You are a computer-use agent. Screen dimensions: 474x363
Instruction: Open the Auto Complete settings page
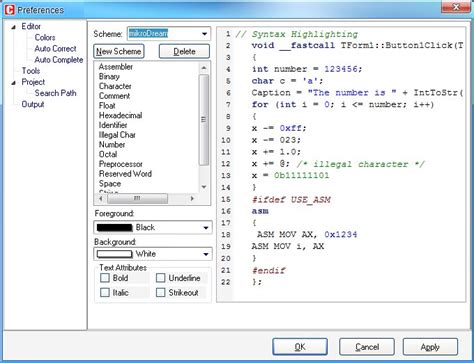click(x=59, y=60)
